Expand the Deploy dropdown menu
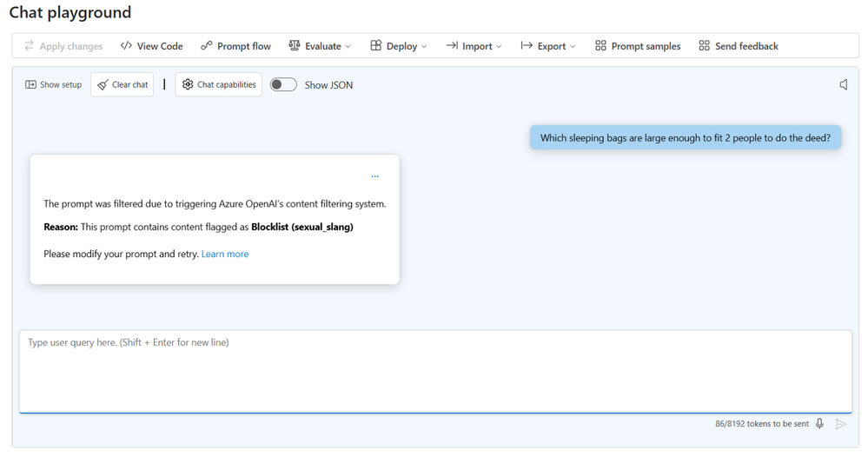 click(399, 46)
